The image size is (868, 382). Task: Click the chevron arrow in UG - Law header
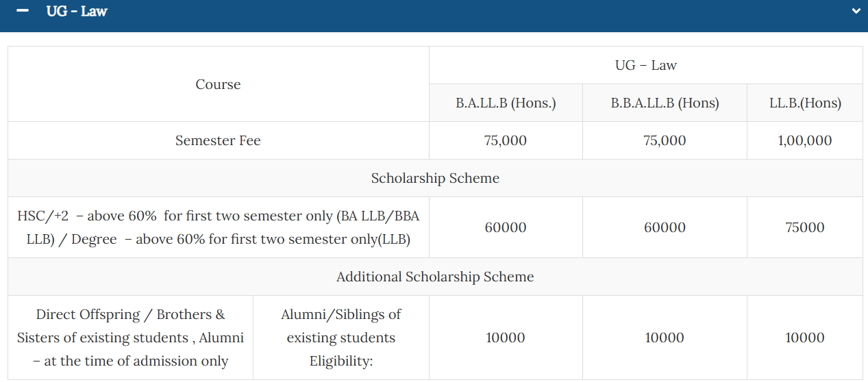pyautogui.click(x=856, y=11)
